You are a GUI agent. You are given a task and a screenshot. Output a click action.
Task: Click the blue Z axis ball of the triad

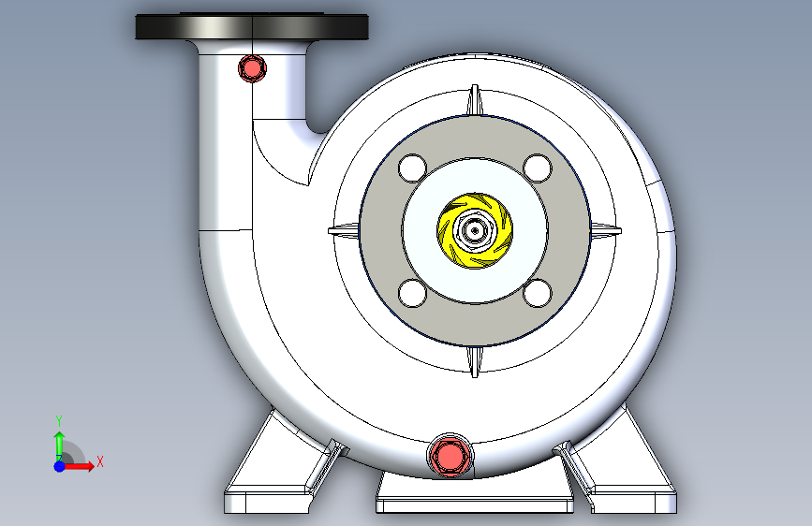[59, 466]
